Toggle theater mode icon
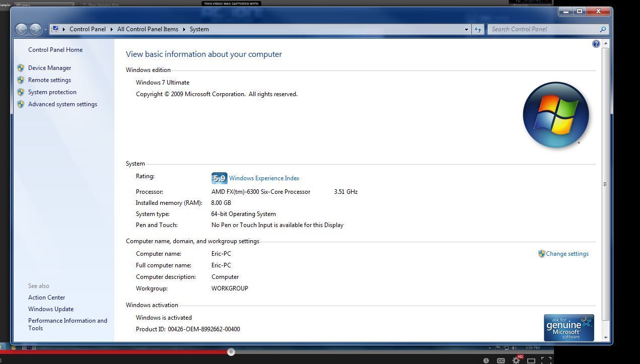 [x=531, y=360]
